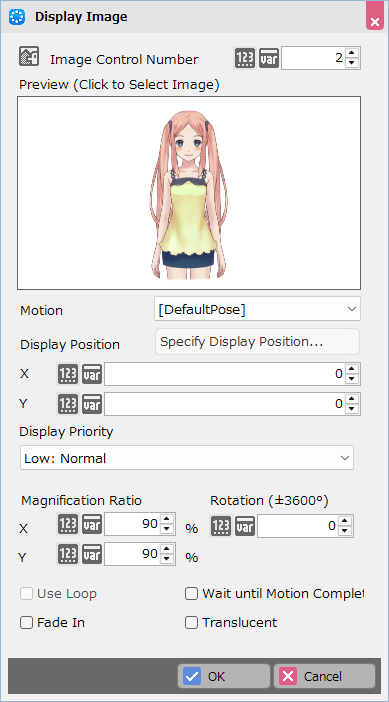Select numeric mode for Magnification Ratio Y
This screenshot has height=702, width=389.
tap(68, 554)
